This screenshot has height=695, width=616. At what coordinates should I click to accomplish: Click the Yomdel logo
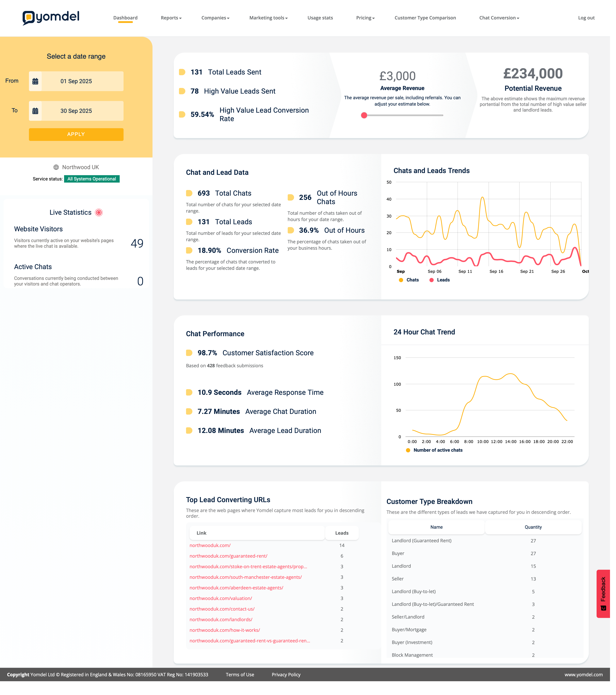coord(51,17)
